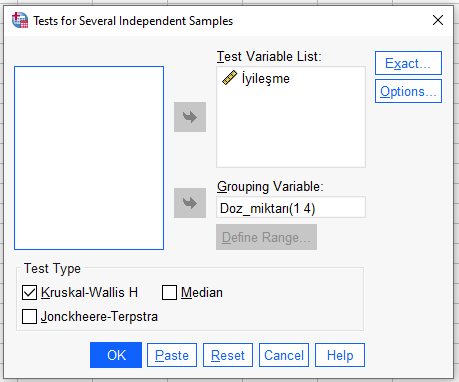Click the arrow button beside Test Variable List
459x382 pixels.
190,117
